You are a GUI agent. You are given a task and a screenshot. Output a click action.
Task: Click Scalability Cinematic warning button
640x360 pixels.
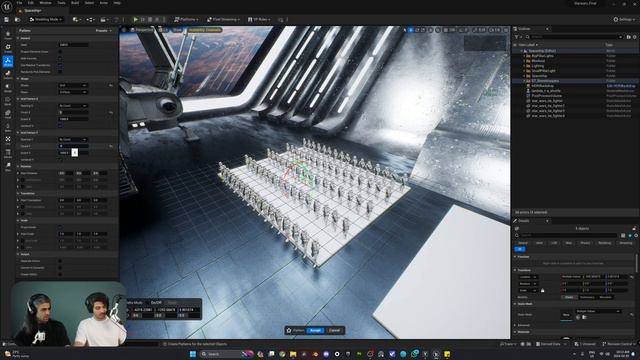(x=205, y=30)
